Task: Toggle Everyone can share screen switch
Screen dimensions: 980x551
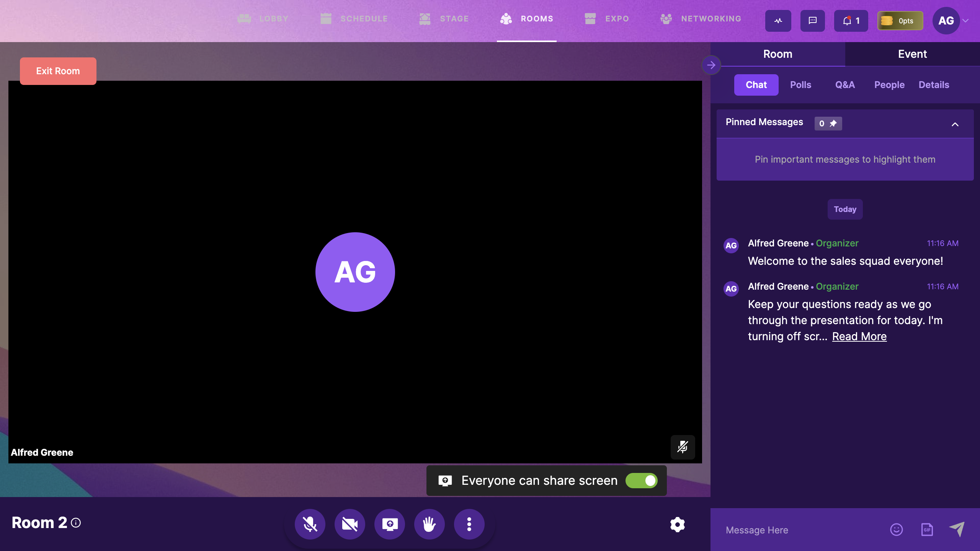Action: coord(641,481)
